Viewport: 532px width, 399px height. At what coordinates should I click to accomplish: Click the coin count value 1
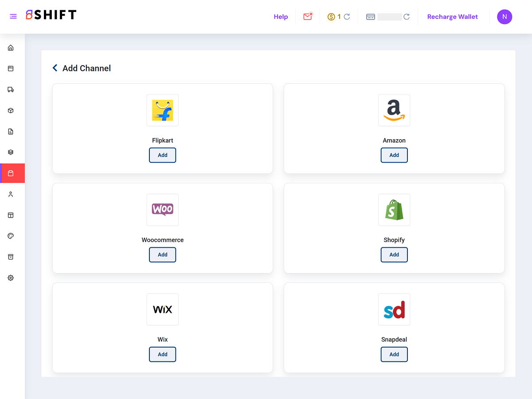pos(339,17)
